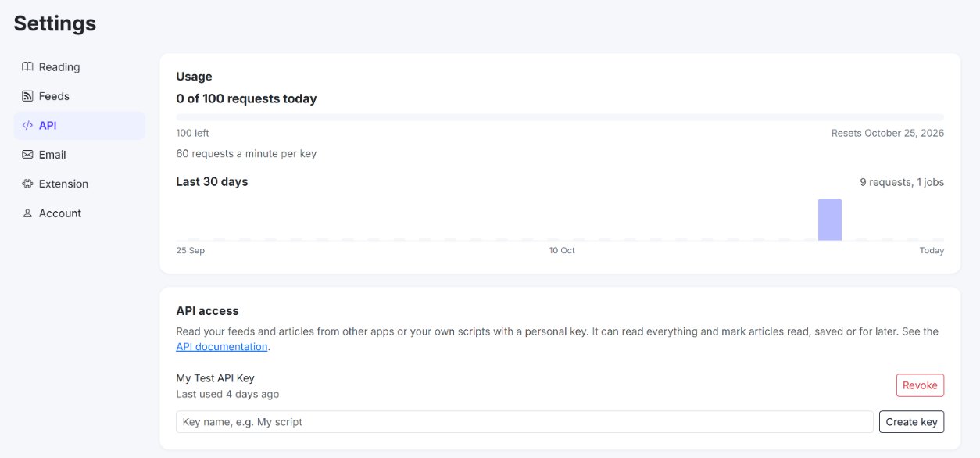Click "60 requests a minute per key"
The image size is (980, 458).
(x=246, y=154)
